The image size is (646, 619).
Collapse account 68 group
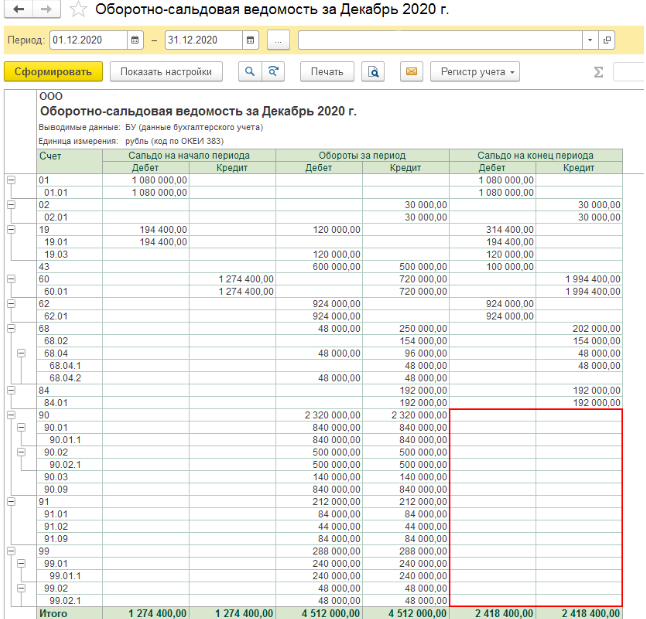coord(12,328)
